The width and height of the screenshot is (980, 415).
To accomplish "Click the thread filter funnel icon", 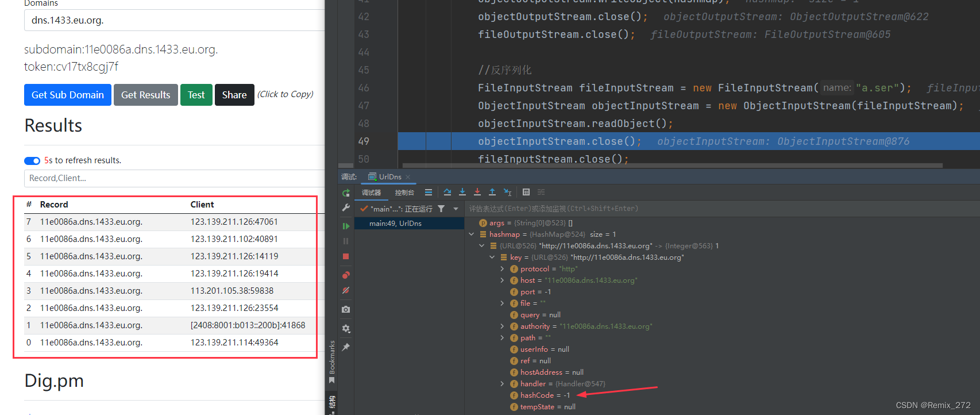I will 441,209.
